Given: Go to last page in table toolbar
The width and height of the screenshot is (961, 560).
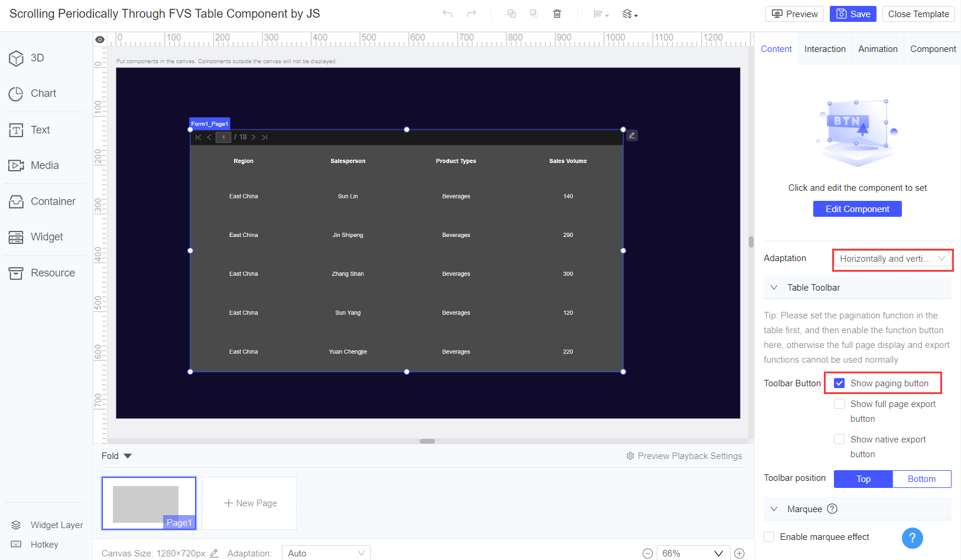Looking at the screenshot, I should (264, 137).
